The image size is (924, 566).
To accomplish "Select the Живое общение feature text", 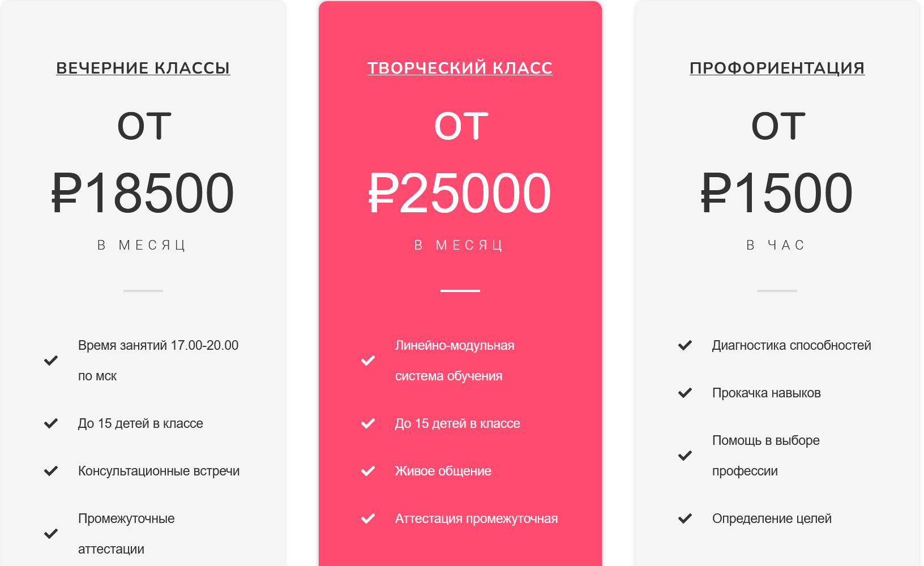I will point(443,471).
